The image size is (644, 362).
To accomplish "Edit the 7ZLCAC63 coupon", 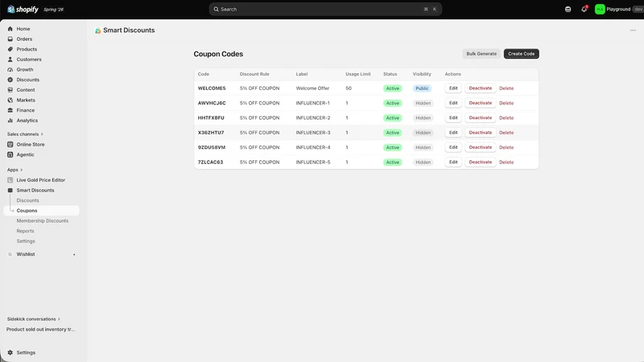I will (x=453, y=162).
